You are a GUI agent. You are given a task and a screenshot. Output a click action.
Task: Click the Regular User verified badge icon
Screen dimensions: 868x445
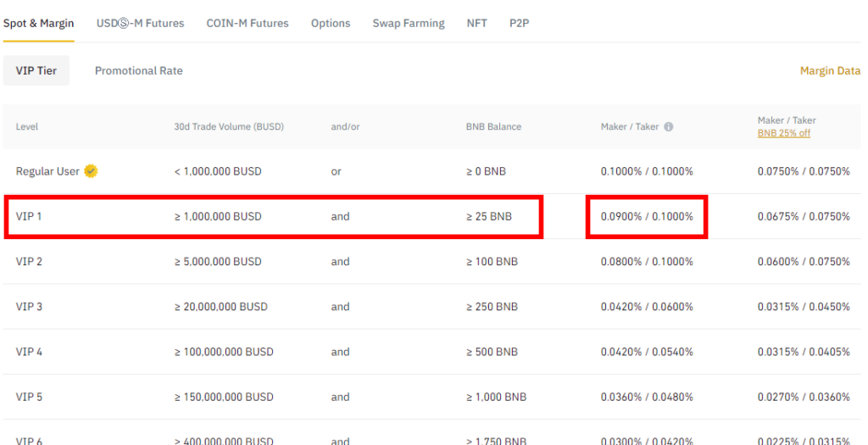click(x=92, y=171)
